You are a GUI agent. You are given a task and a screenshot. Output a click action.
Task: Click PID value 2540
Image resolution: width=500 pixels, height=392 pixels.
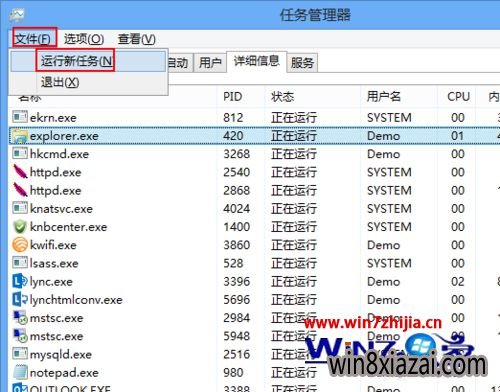(x=237, y=172)
